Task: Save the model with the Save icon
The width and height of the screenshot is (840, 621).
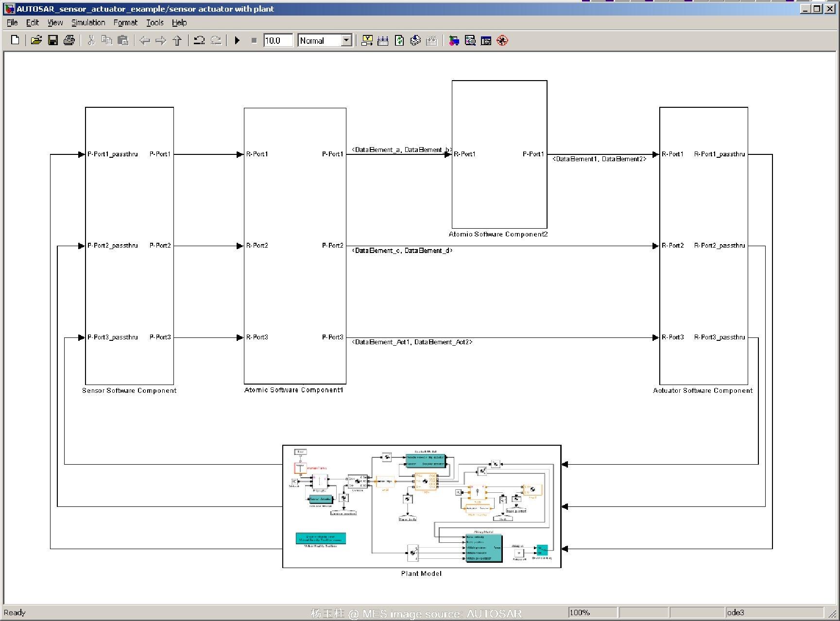Action: click(x=53, y=40)
